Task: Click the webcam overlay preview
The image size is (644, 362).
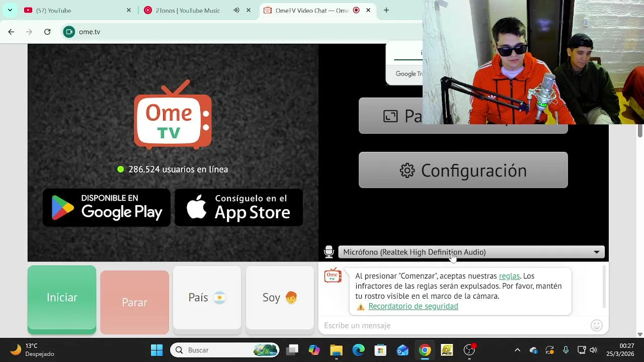Action: click(533, 62)
